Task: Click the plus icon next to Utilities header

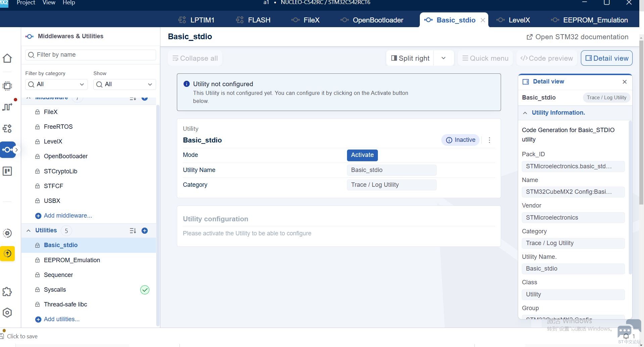Action: pos(145,231)
